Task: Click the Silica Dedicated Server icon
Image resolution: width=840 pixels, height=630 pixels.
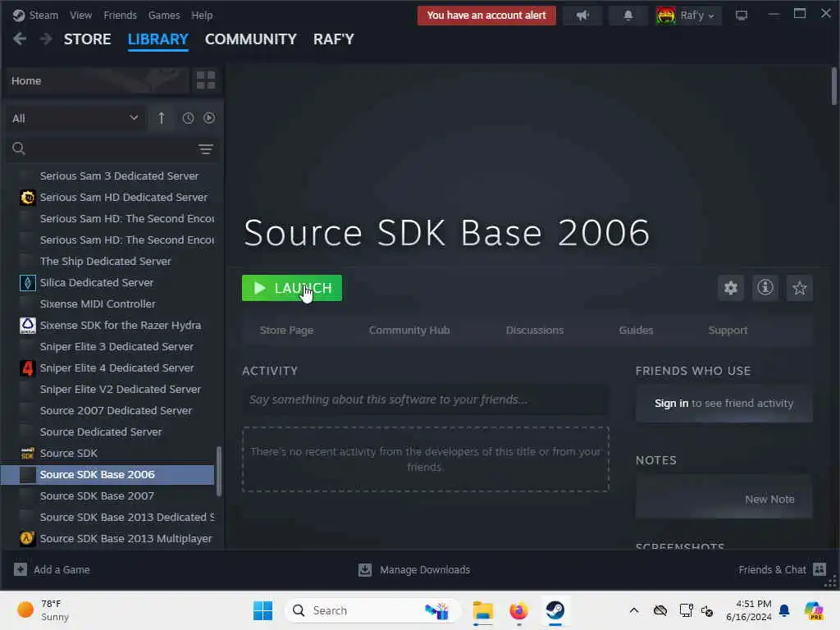Action: pos(27,282)
